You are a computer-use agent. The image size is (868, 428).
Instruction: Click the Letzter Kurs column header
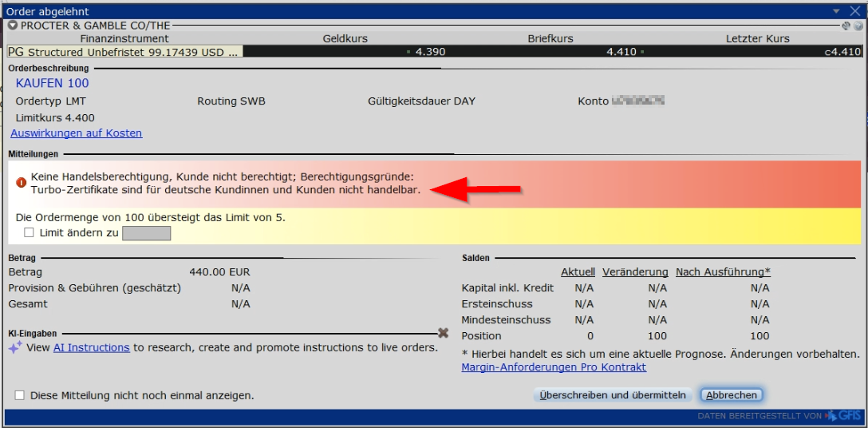point(758,39)
